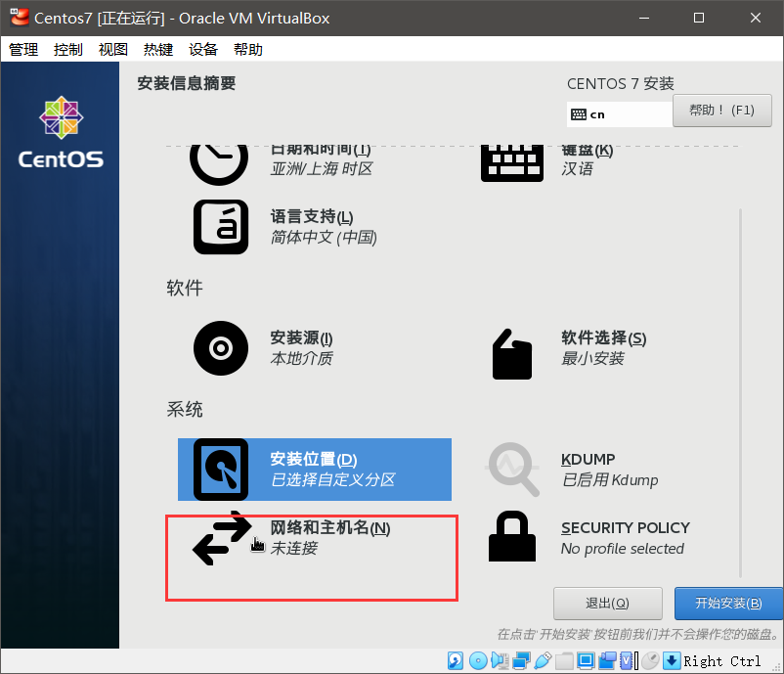The width and height of the screenshot is (784, 674).
Task: Click the CPU virtualization status icon
Action: tap(629, 661)
